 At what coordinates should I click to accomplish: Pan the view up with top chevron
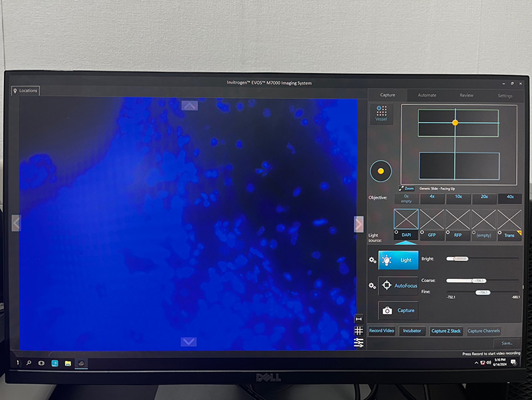tap(190, 105)
